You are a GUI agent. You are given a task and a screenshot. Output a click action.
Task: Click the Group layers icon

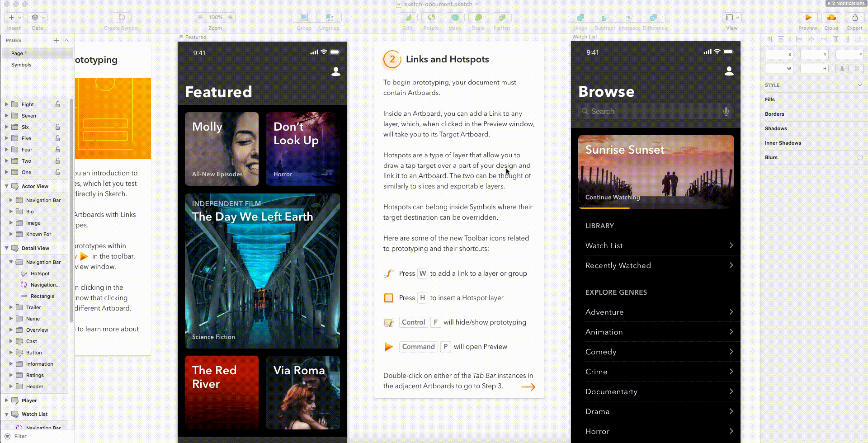(x=304, y=18)
